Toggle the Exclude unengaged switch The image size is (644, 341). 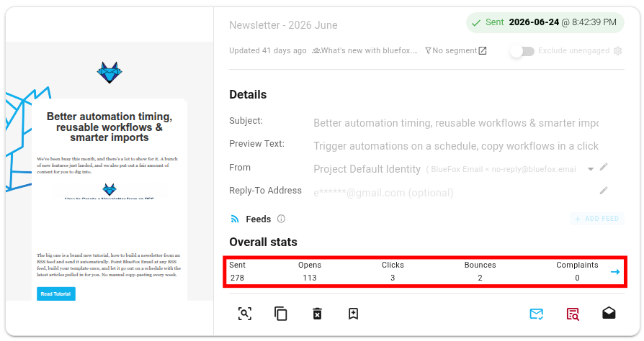522,51
